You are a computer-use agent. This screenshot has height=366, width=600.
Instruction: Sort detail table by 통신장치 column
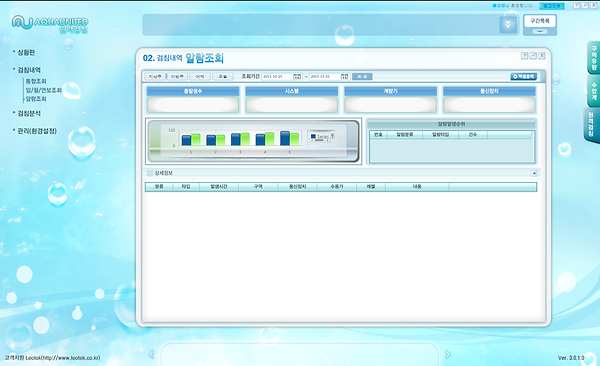[x=298, y=186]
